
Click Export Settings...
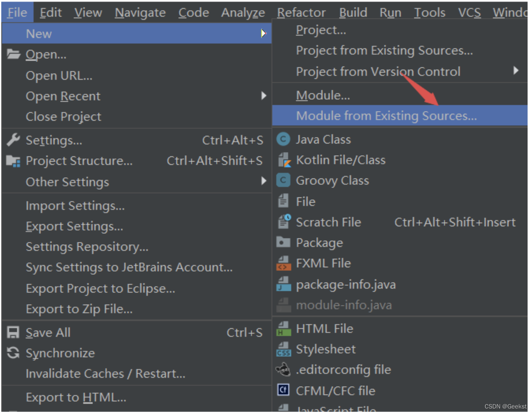(x=136, y=226)
